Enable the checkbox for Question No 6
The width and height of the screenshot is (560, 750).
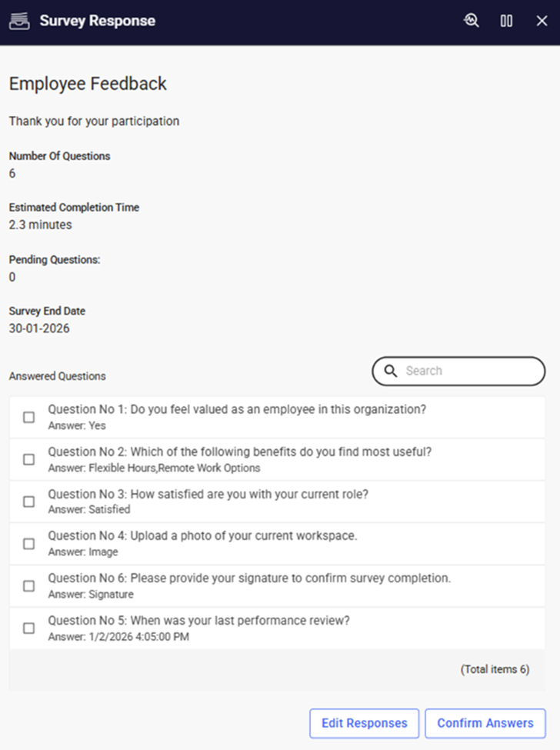[x=29, y=586]
